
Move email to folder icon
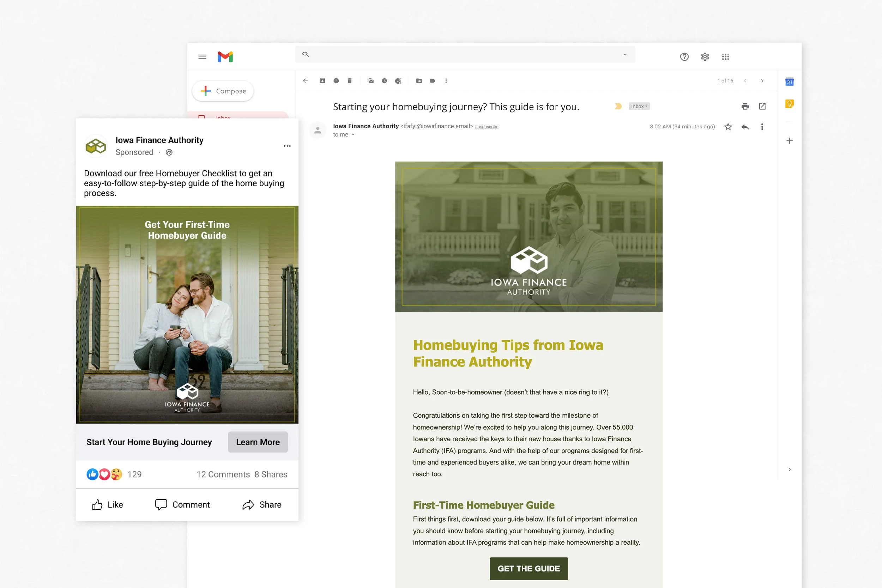click(x=419, y=81)
